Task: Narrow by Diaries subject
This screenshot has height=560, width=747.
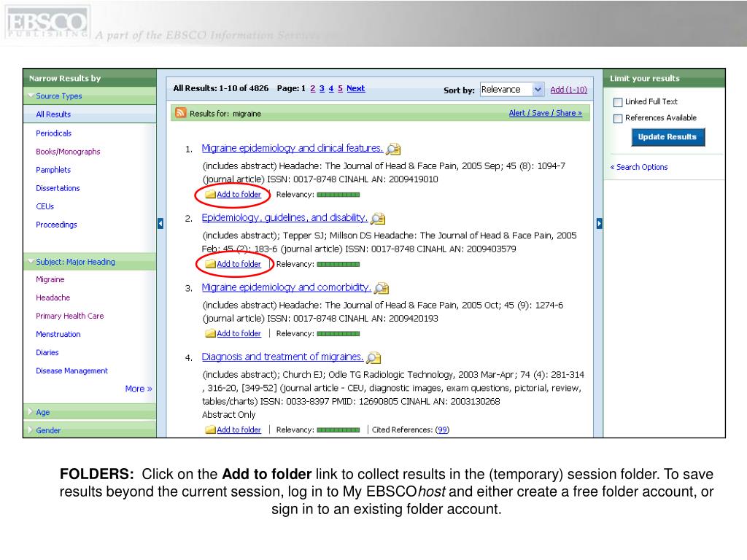Action: tap(47, 352)
